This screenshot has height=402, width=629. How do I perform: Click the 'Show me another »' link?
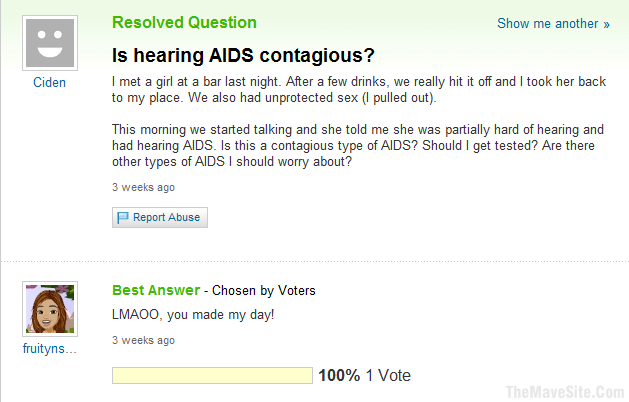tap(553, 23)
